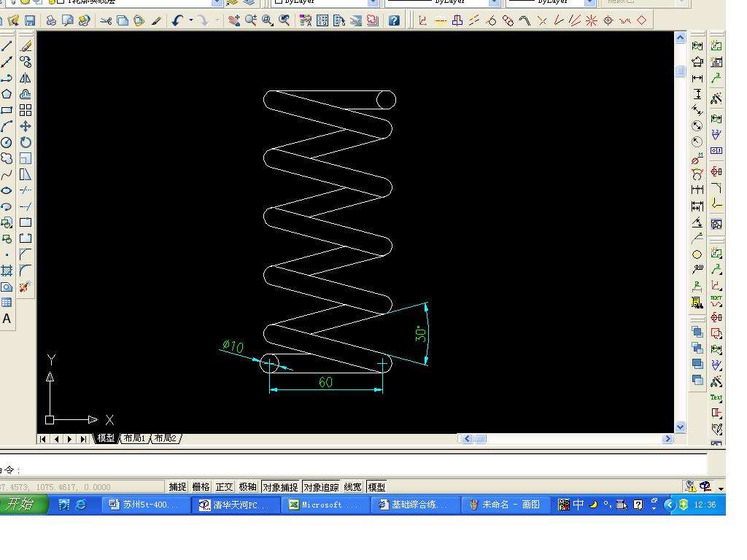Toggle 极轴 polar tracking in status bar
747x560 pixels.
tap(247, 486)
